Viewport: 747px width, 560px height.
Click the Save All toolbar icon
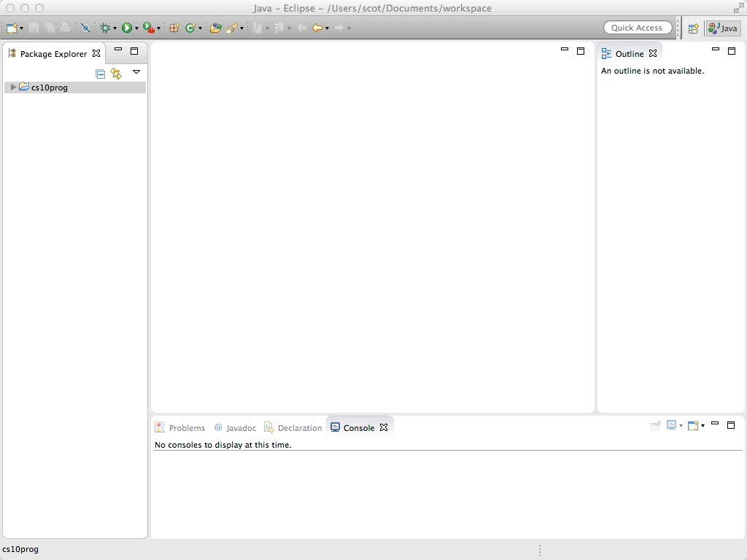tap(50, 28)
